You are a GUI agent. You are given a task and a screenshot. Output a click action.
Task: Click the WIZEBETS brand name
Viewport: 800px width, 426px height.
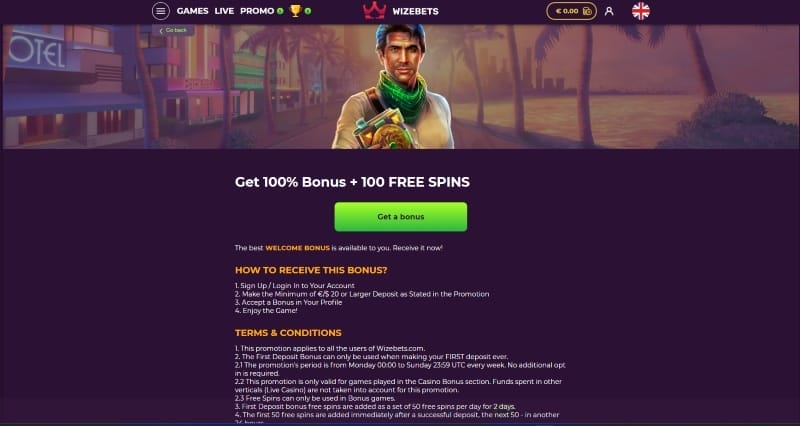(415, 11)
